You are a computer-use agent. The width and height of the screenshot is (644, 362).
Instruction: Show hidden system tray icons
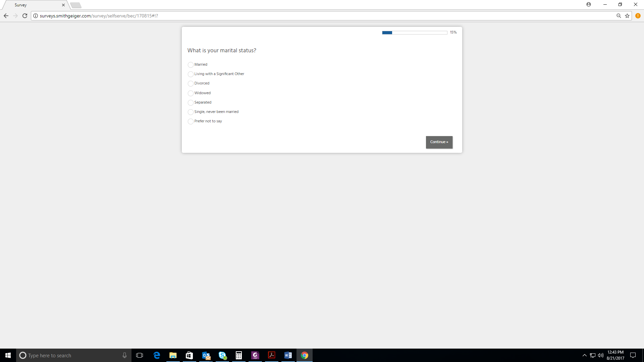(585, 355)
